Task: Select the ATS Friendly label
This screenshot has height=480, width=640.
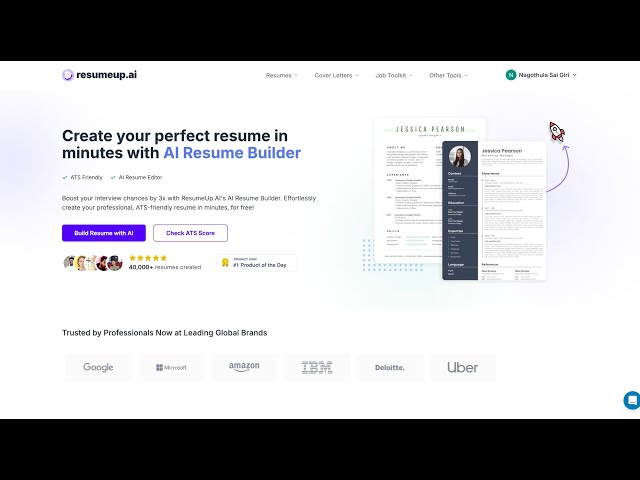Action: [x=87, y=178]
